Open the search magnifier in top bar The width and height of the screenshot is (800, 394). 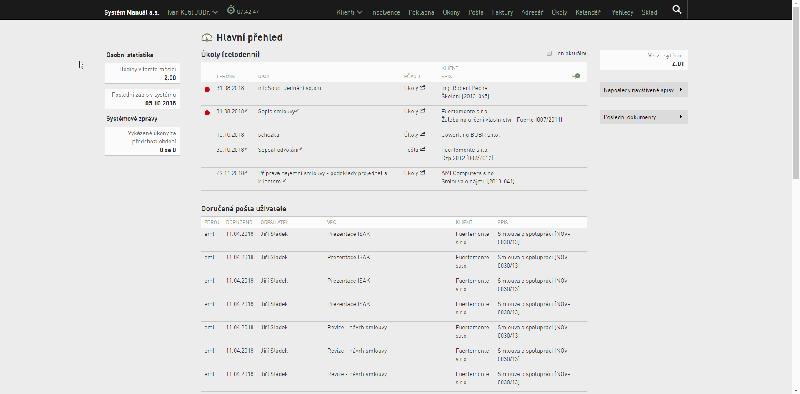point(677,9)
